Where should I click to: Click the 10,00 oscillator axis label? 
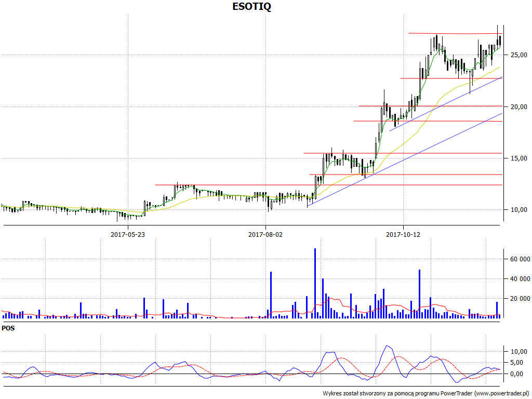[519, 352]
